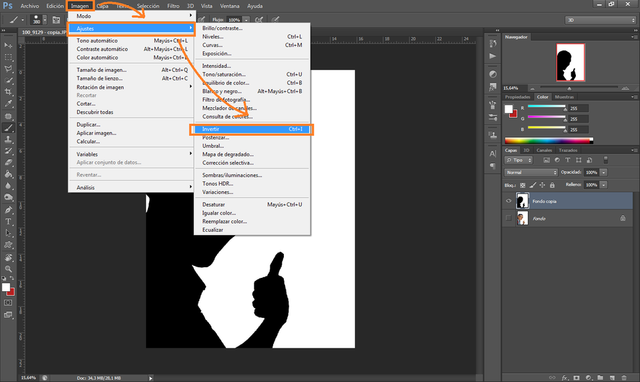
Task: Click the G value input field
Action: (x=578, y=119)
